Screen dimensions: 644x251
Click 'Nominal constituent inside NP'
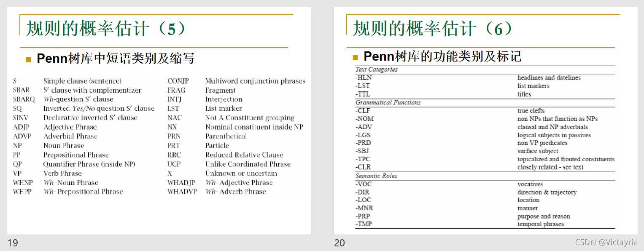(254, 127)
